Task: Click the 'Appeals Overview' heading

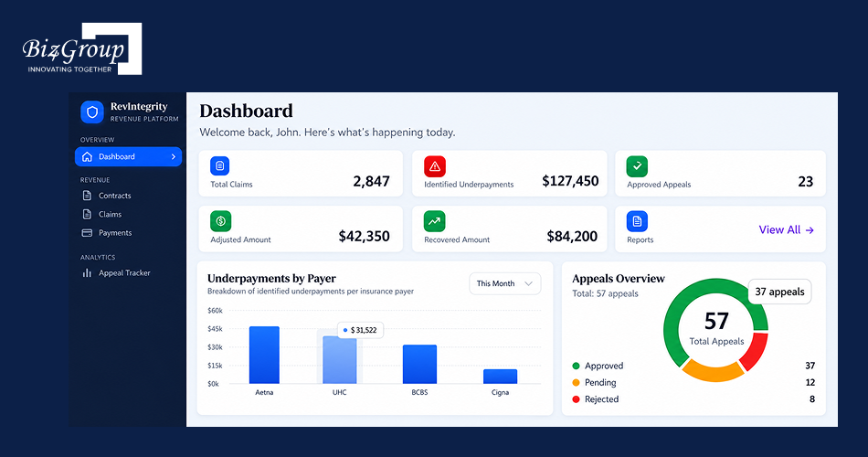Action: (x=619, y=279)
